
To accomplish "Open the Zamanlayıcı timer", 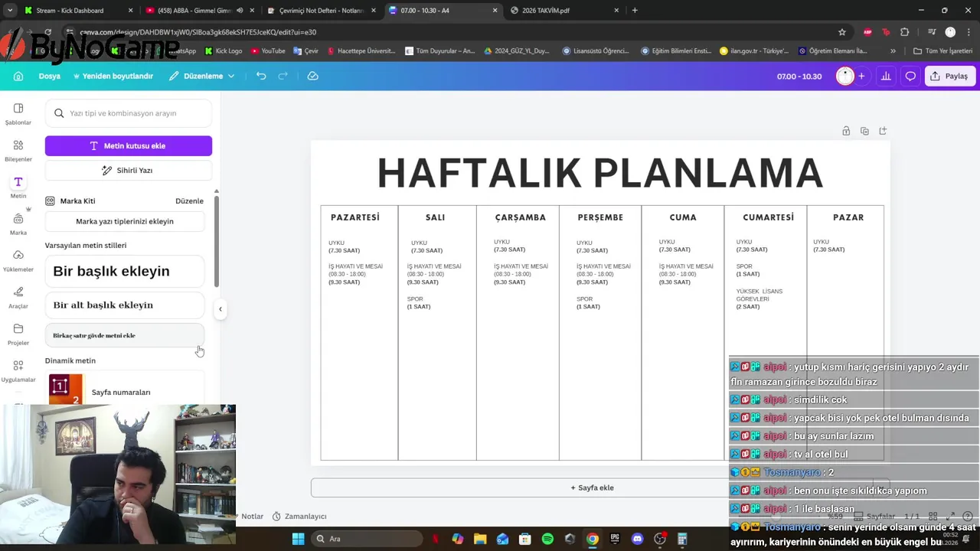I will click(299, 517).
